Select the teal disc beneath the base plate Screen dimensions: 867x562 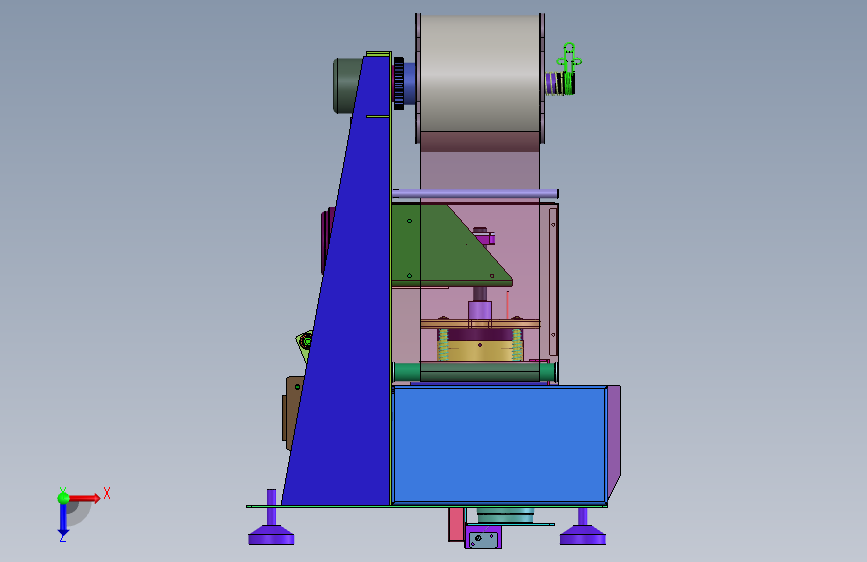click(x=505, y=515)
